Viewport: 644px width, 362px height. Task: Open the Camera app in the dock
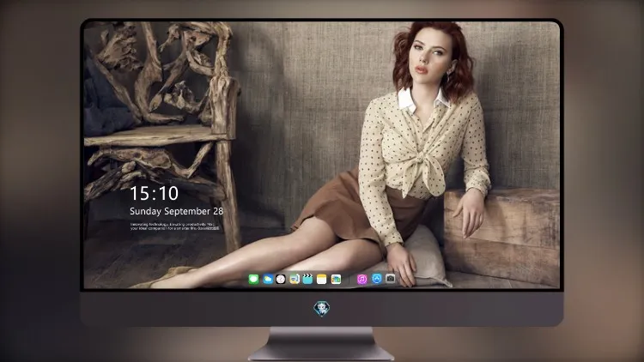point(390,279)
